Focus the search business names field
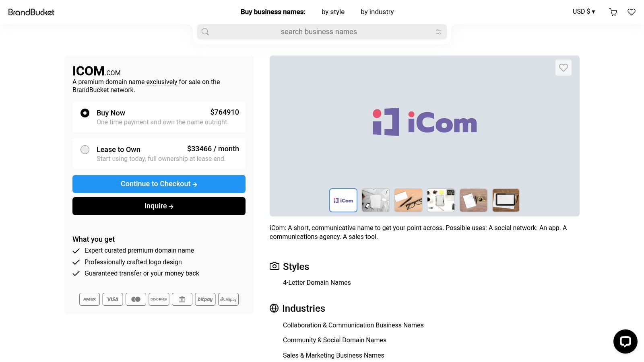Screen dimensions: 644x362 click(319, 32)
